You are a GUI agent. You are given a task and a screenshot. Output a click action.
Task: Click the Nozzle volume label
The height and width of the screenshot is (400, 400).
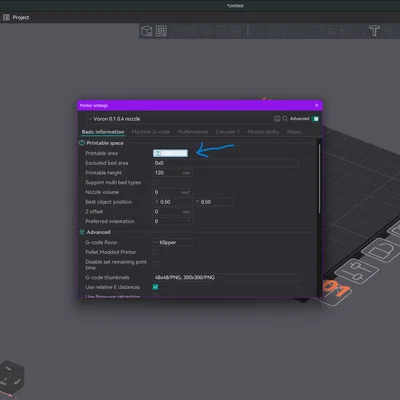(x=102, y=192)
